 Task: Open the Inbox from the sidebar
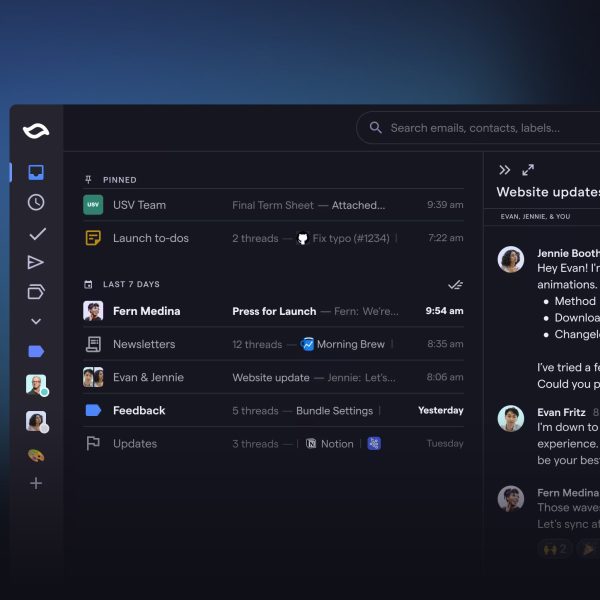(x=36, y=173)
